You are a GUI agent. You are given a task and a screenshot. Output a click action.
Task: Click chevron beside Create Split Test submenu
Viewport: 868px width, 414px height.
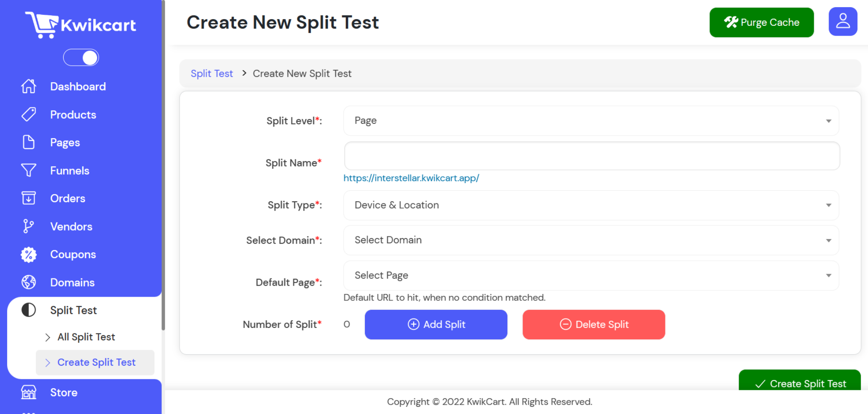[48, 363]
